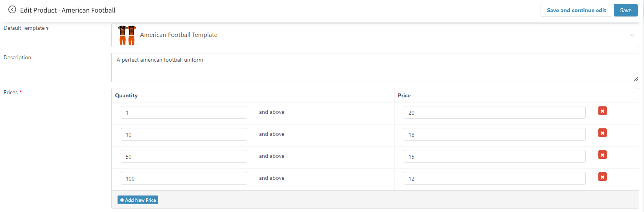Remove the quantity 10 price row

tap(602, 133)
